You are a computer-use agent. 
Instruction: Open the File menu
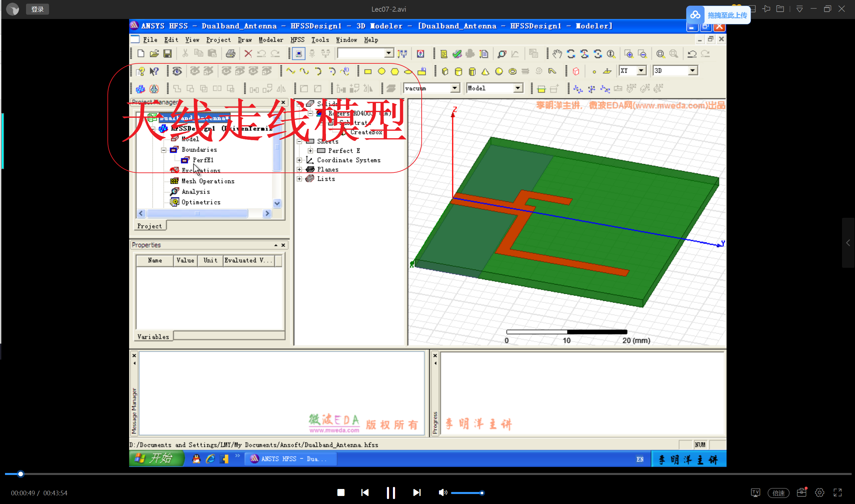150,40
